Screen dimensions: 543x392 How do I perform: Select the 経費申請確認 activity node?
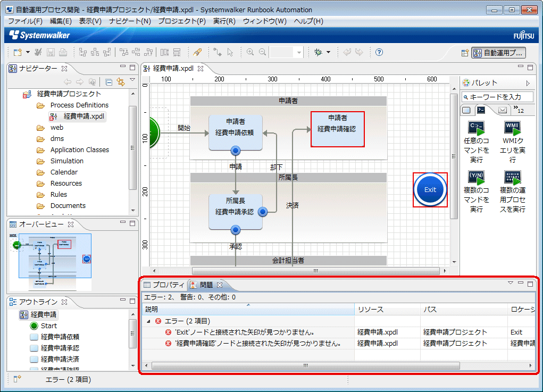337,129
